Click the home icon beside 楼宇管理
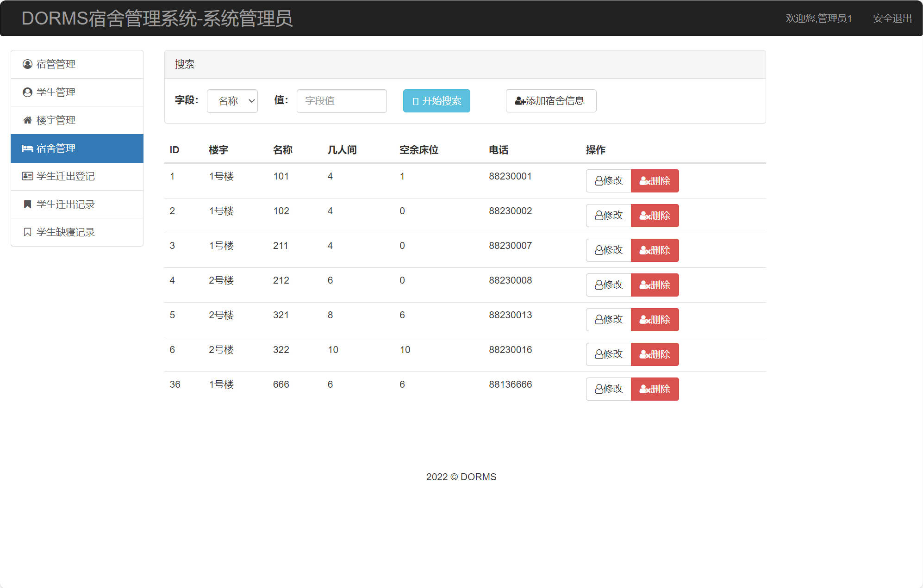This screenshot has height=588, width=923. click(x=27, y=120)
